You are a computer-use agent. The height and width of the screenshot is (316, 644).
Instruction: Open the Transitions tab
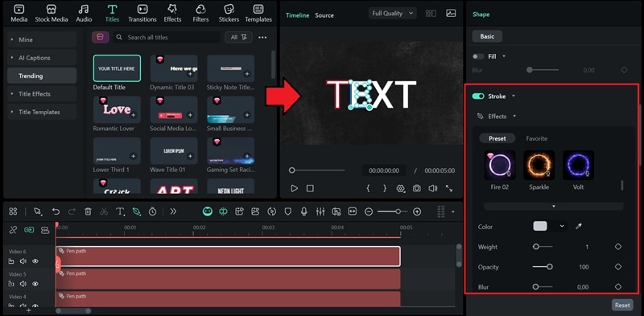142,14
